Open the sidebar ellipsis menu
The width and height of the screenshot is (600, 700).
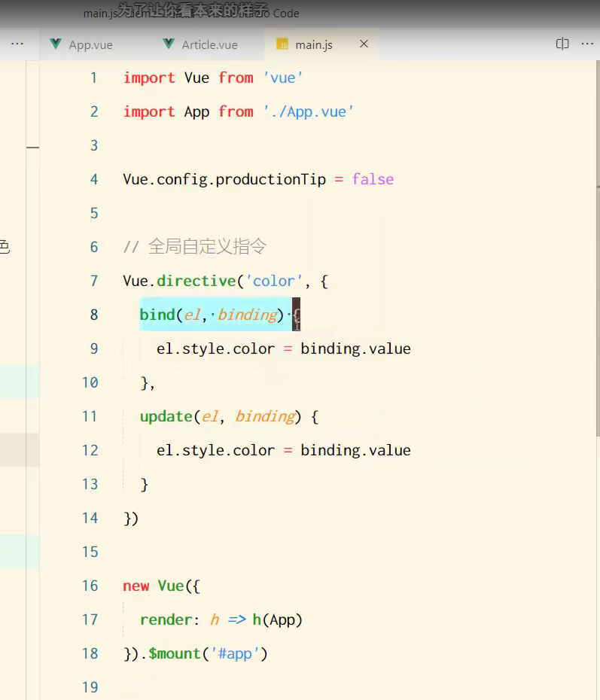coord(17,44)
